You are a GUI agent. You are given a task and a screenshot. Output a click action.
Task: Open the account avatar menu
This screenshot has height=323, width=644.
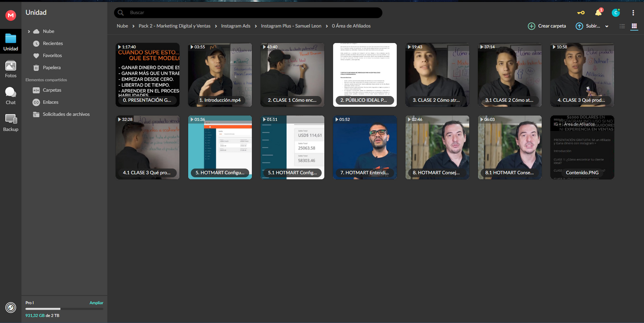point(616,12)
